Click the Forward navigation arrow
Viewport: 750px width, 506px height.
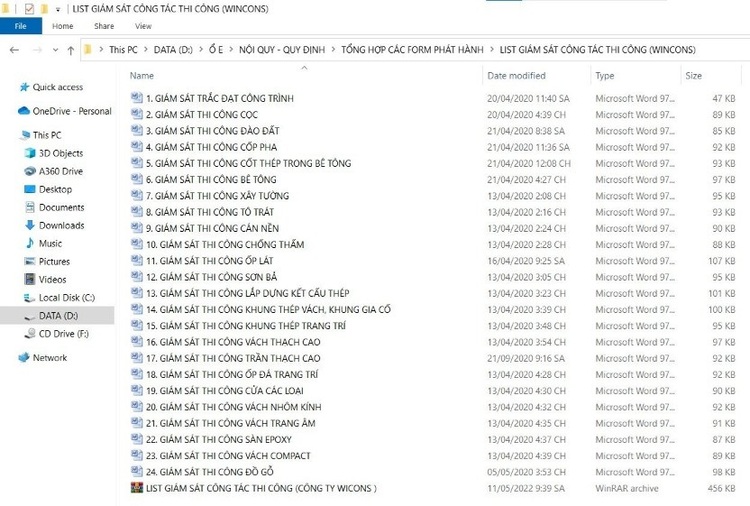[37, 50]
